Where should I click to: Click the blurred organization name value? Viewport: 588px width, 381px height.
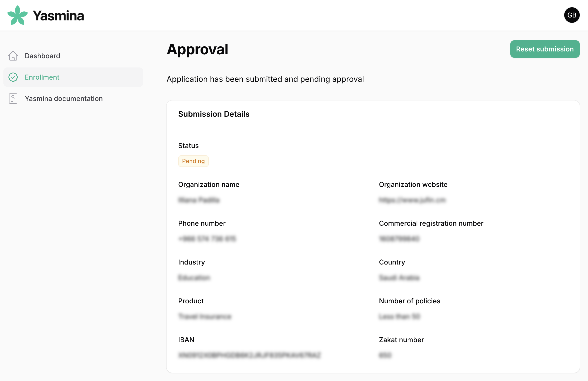point(199,200)
